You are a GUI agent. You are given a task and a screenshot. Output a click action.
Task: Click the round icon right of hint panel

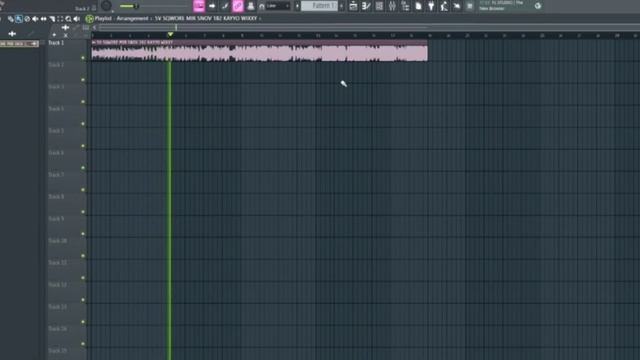538,6
